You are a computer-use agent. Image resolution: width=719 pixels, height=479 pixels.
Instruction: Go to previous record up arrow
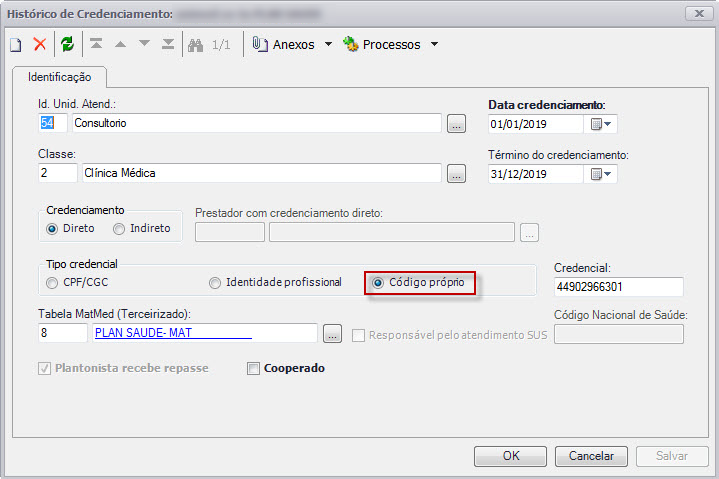click(120, 44)
